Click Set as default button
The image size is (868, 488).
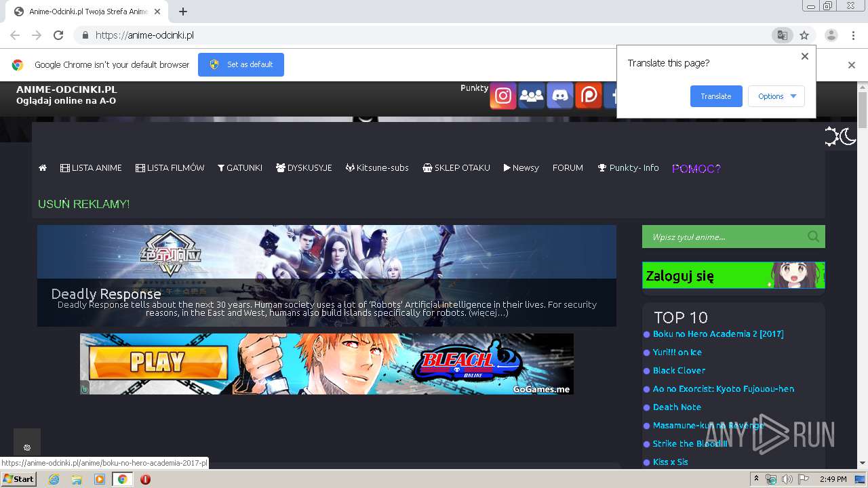[x=241, y=64]
